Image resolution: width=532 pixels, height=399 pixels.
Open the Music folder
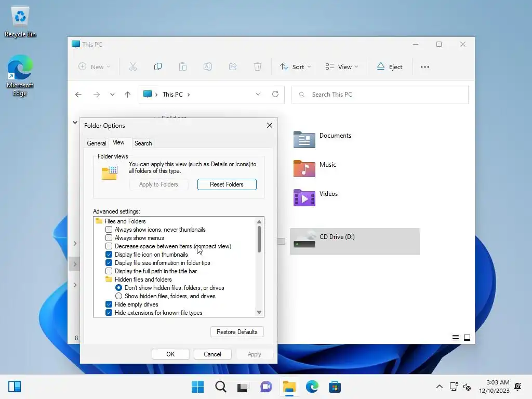tap(315, 169)
